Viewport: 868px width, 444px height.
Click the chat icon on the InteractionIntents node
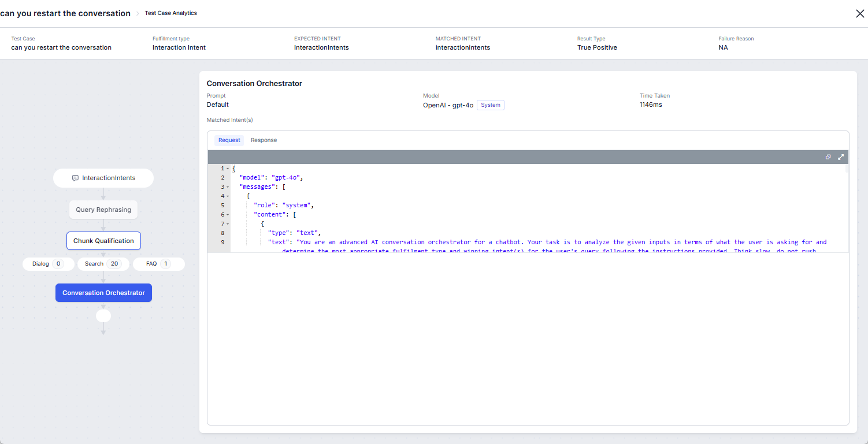coord(75,178)
